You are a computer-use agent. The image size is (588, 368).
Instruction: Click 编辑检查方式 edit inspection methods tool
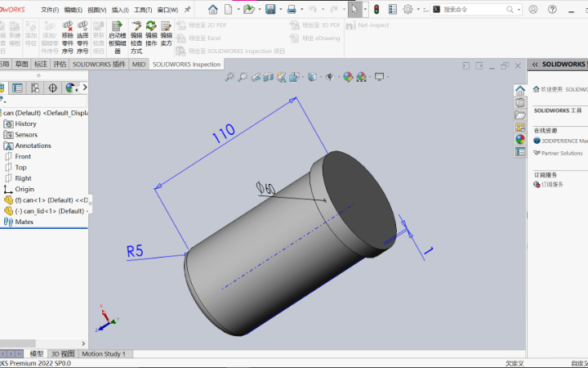tap(136, 38)
